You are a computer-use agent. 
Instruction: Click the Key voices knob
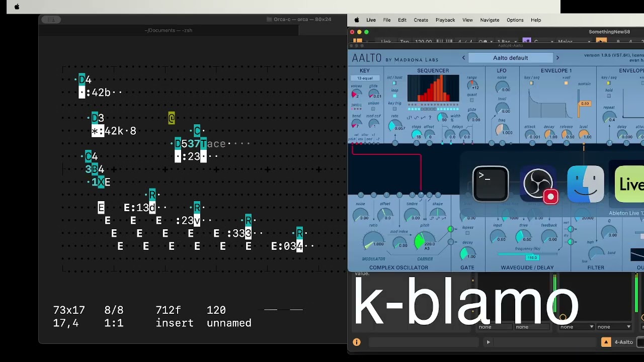[x=356, y=94]
